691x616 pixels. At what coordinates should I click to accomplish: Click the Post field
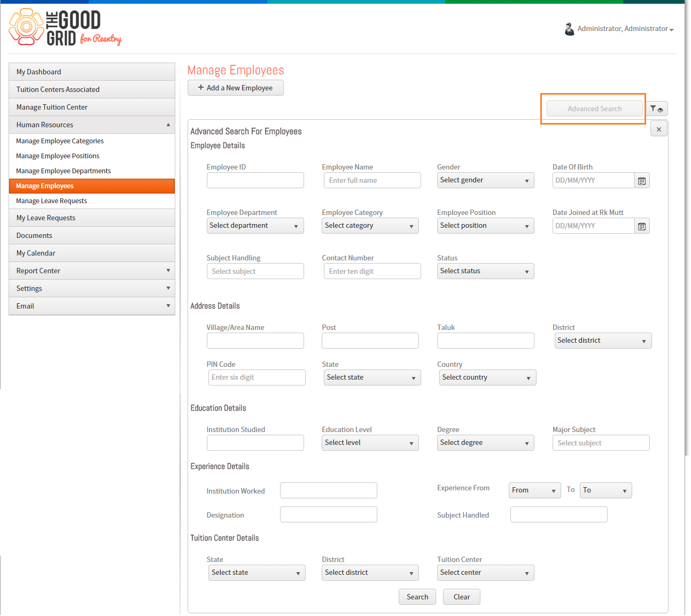tap(370, 341)
